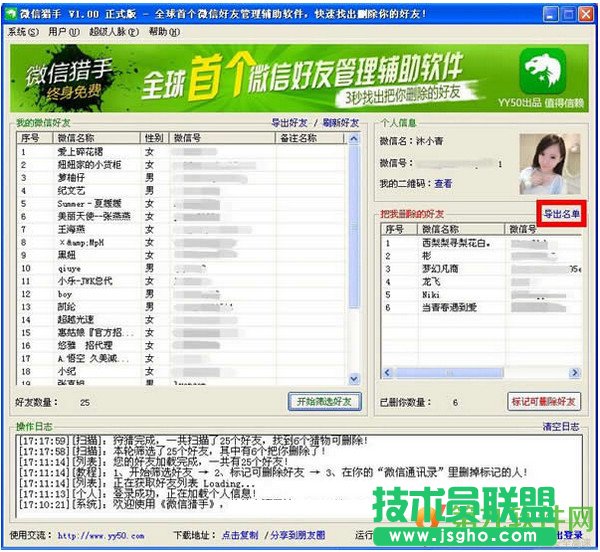600x552 pixels.
Task: Select friend row qiuye
Action: pyautogui.click(x=183, y=268)
